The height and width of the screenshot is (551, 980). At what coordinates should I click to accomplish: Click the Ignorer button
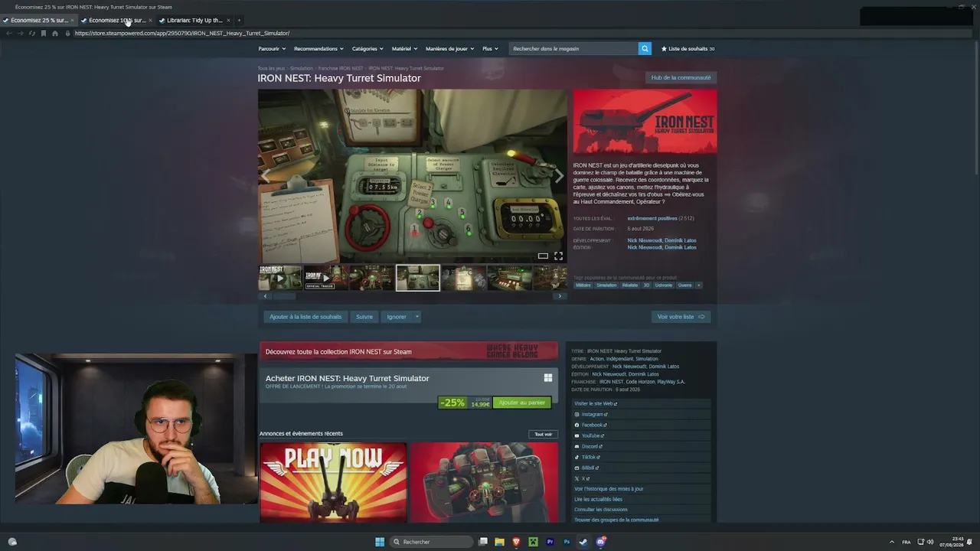tap(397, 317)
